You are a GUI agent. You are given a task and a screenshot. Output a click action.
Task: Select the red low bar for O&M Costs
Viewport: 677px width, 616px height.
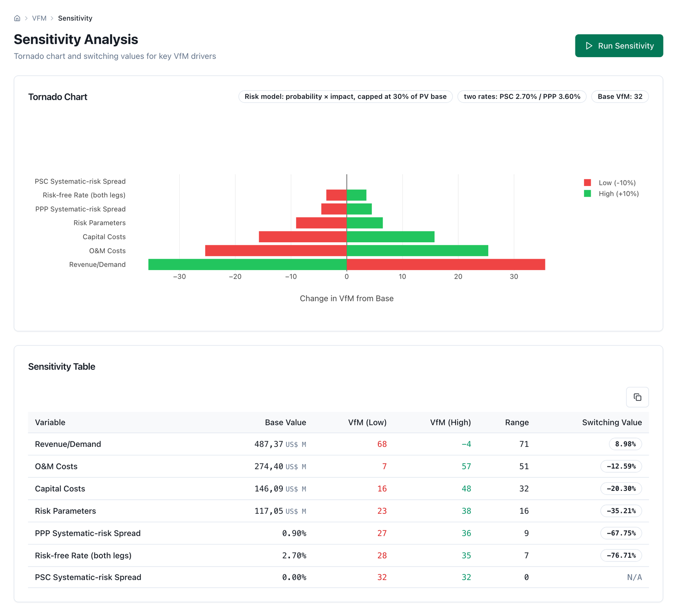coord(276,251)
